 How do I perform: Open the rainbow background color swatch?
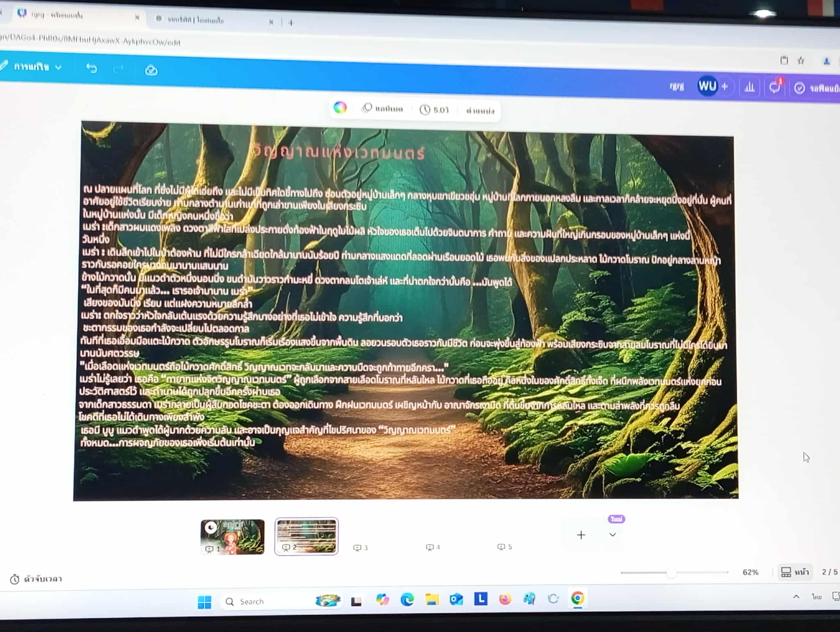pos(340,107)
